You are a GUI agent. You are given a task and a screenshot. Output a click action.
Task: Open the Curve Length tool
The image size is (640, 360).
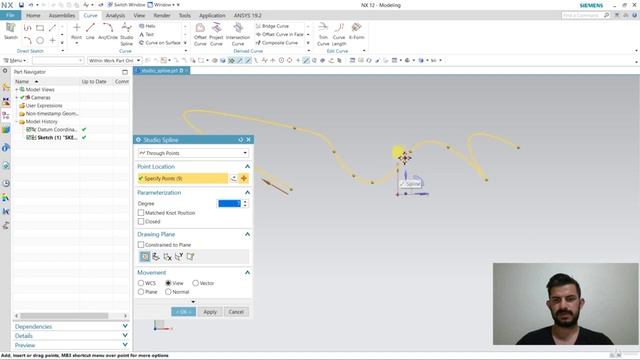339,34
